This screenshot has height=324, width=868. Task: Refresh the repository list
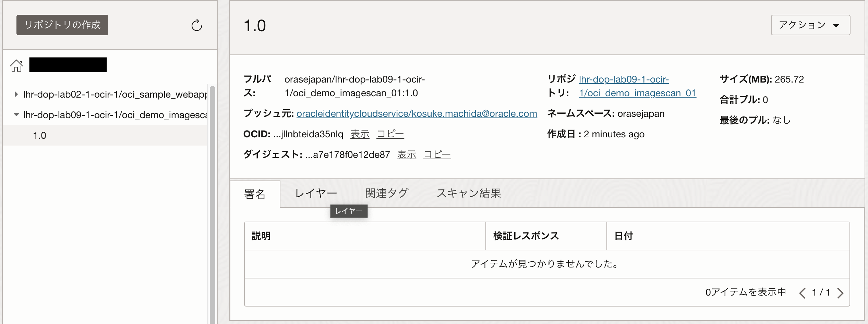point(196,25)
